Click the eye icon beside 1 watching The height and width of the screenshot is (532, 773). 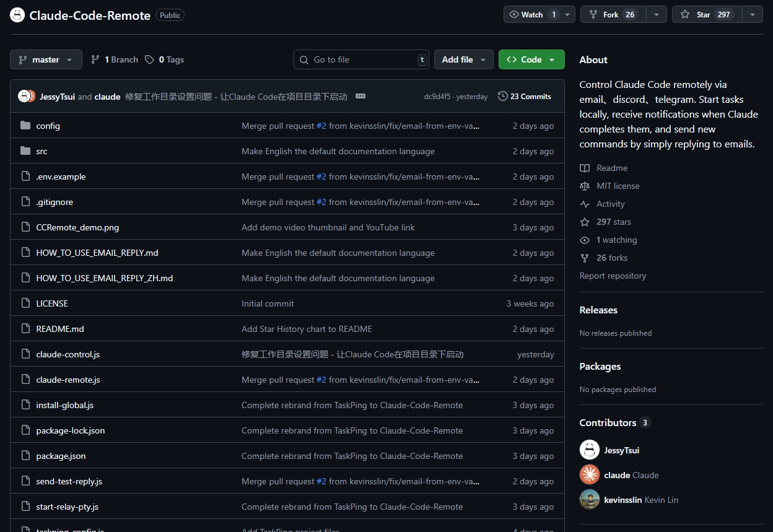coord(585,240)
